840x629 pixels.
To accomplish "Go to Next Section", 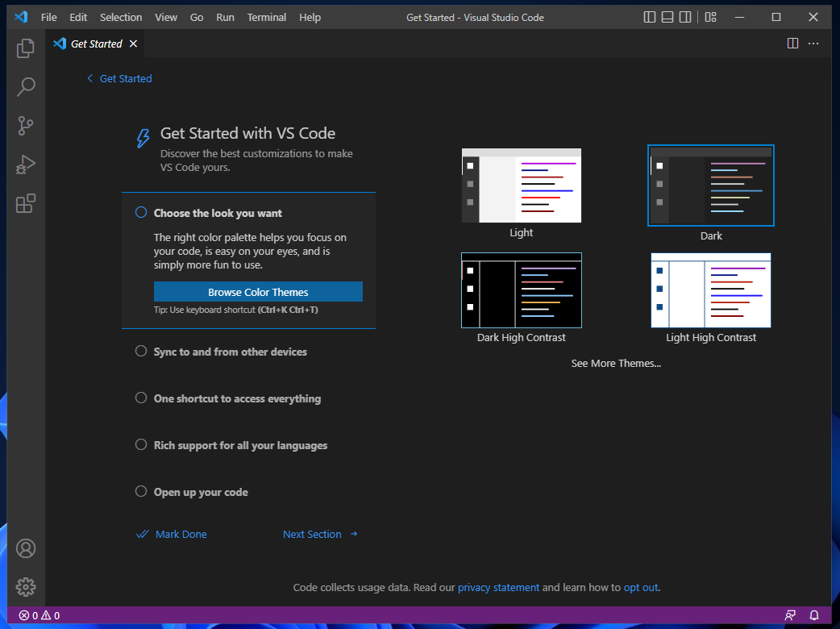I will 320,534.
